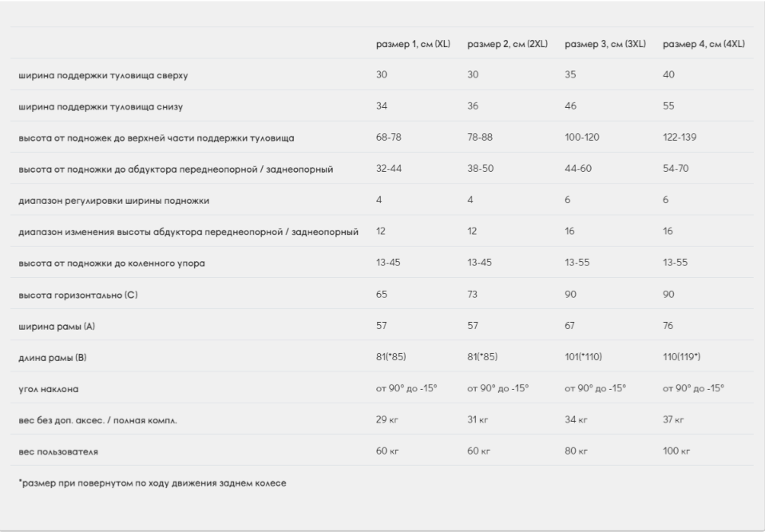
Task: Click the 'размер 1, см (XL)' column header
Action: coord(413,43)
